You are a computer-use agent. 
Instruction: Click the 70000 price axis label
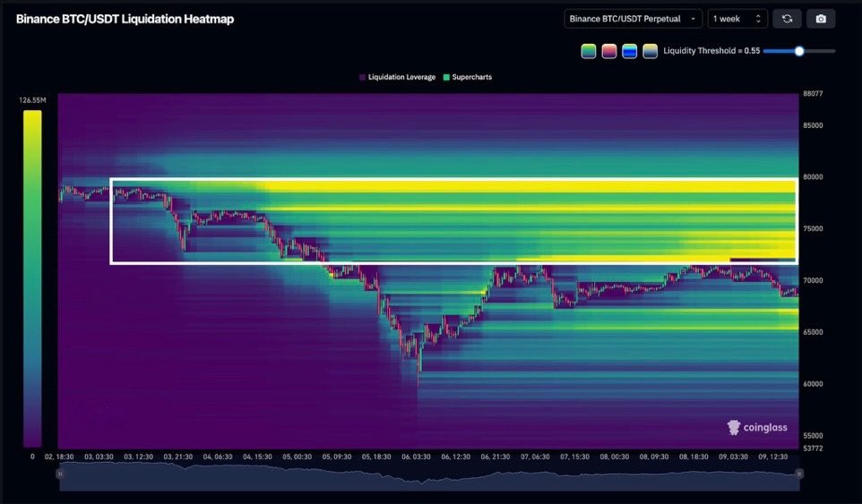813,280
